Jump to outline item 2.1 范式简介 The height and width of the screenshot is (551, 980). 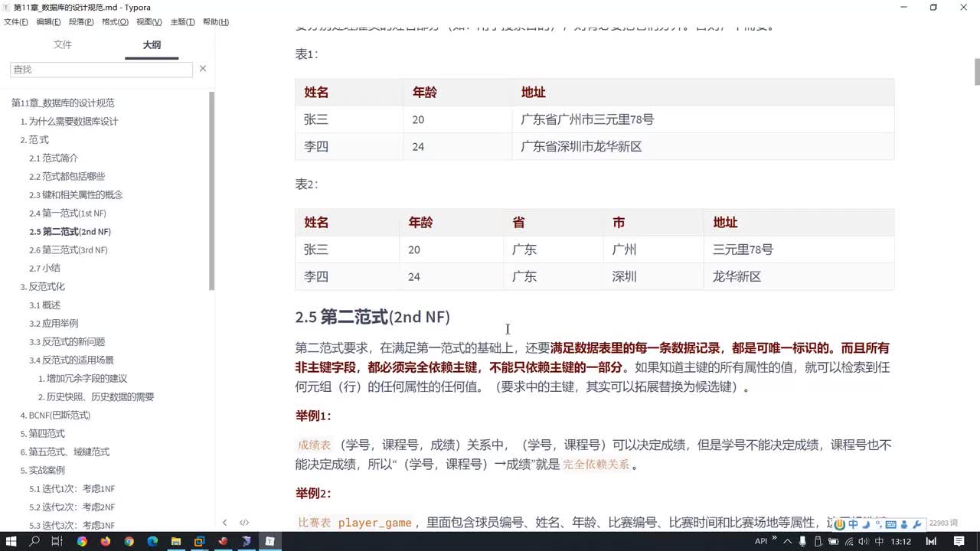[54, 158]
